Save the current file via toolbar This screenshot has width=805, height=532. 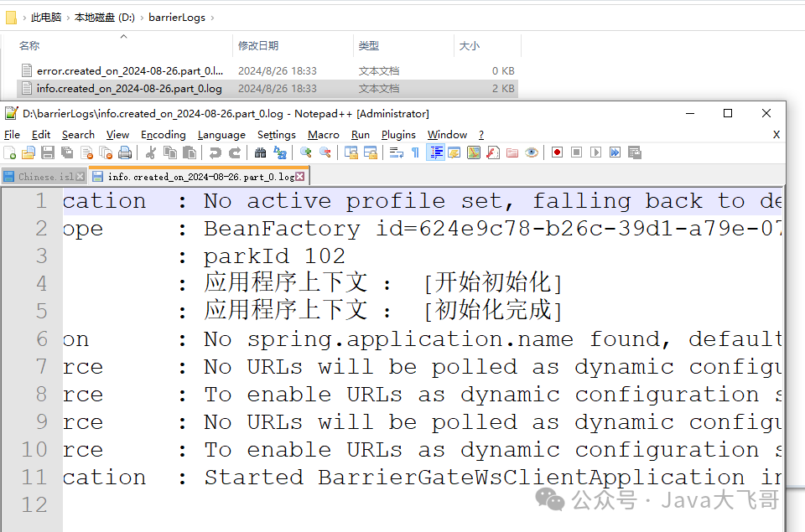48,152
